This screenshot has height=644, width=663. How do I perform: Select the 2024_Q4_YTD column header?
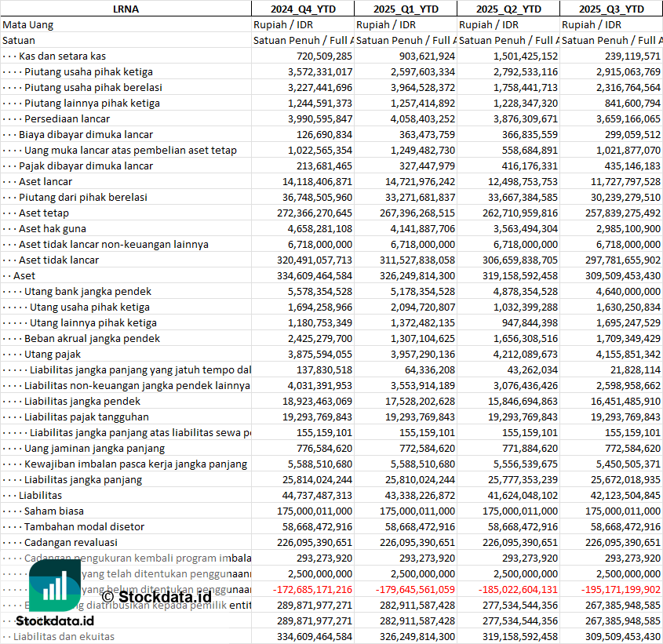pos(303,9)
